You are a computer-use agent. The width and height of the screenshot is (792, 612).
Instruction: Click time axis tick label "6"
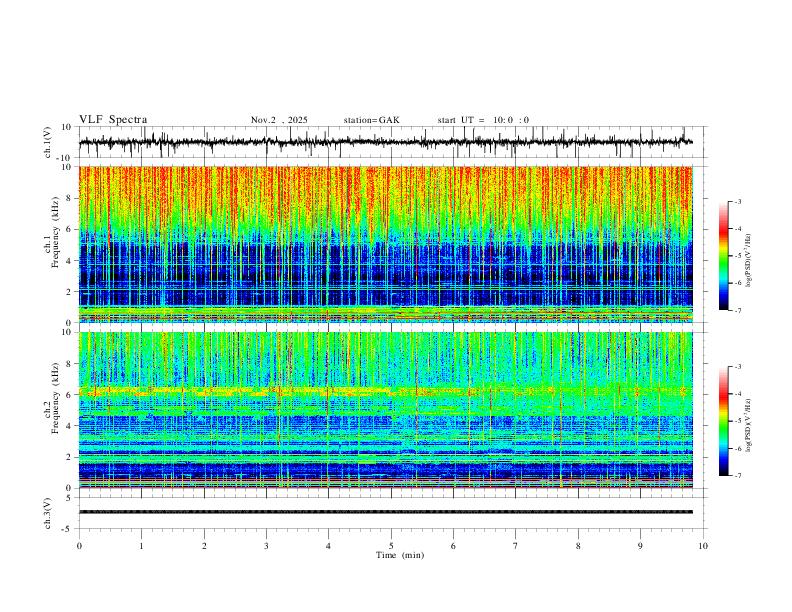pyautogui.click(x=453, y=546)
